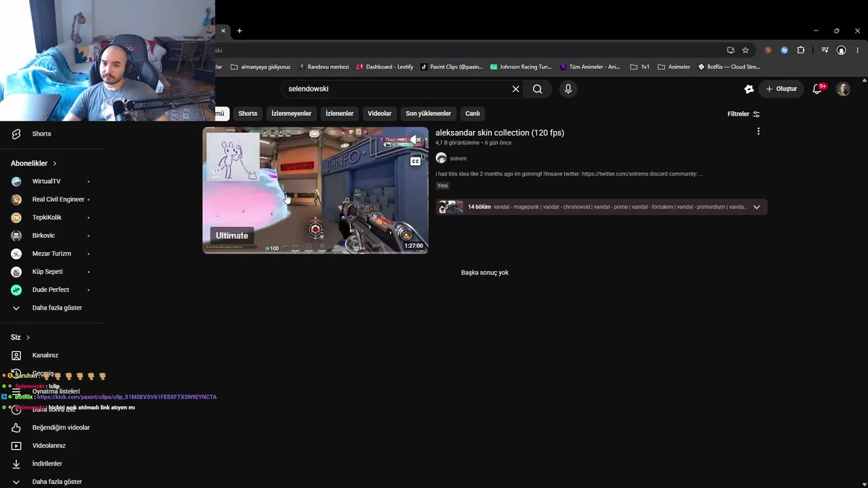The width and height of the screenshot is (868, 488).
Task: Select the Videolar filter chip
Action: click(x=380, y=113)
